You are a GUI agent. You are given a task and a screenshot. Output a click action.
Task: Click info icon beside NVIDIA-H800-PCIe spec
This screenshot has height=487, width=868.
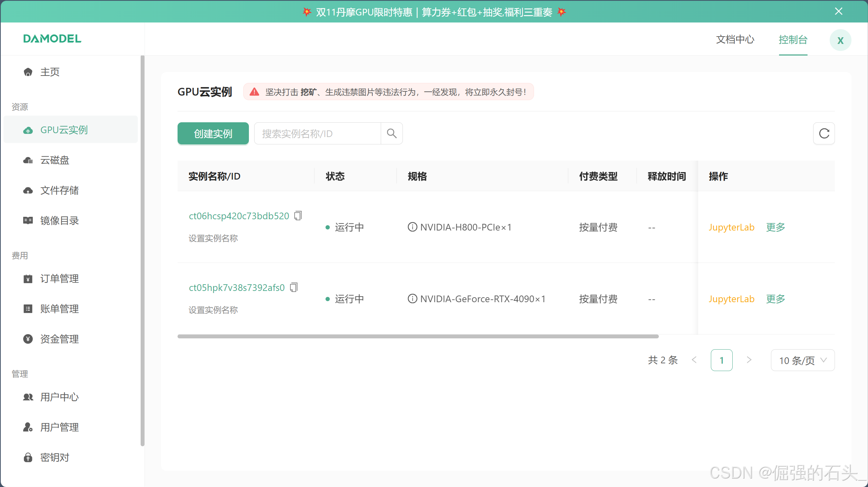[x=412, y=227]
